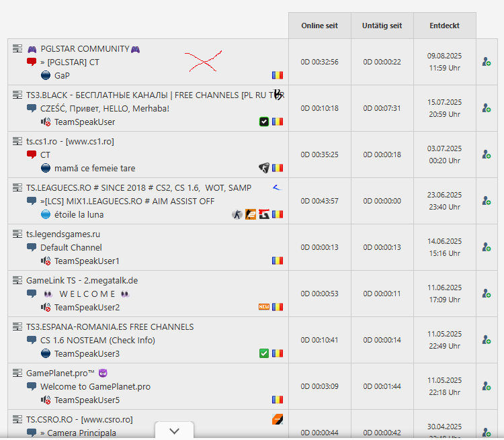Open the CS 1.6 NOSTEAM (Check Info) channel
The width and height of the screenshot is (504, 440).
click(97, 340)
